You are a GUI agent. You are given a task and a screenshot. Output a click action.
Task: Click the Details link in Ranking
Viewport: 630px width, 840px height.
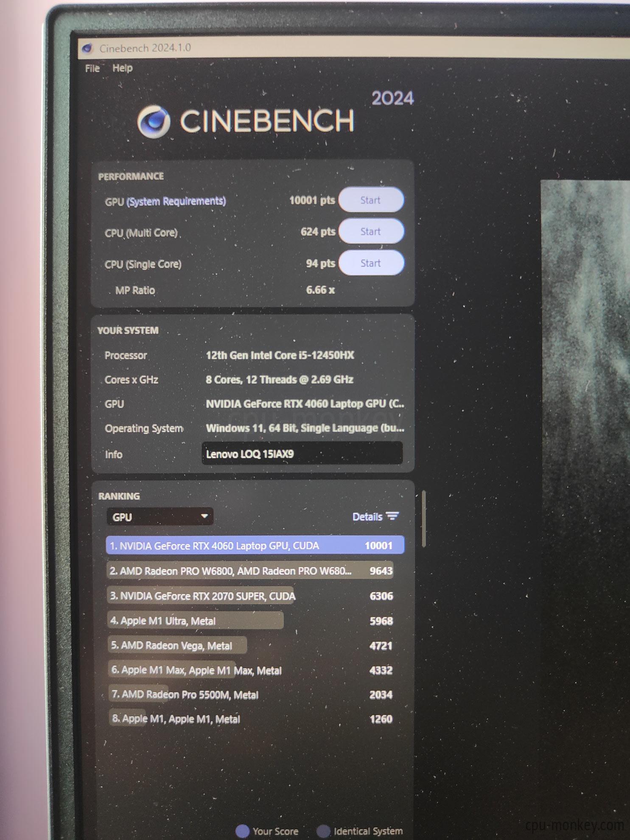367,517
